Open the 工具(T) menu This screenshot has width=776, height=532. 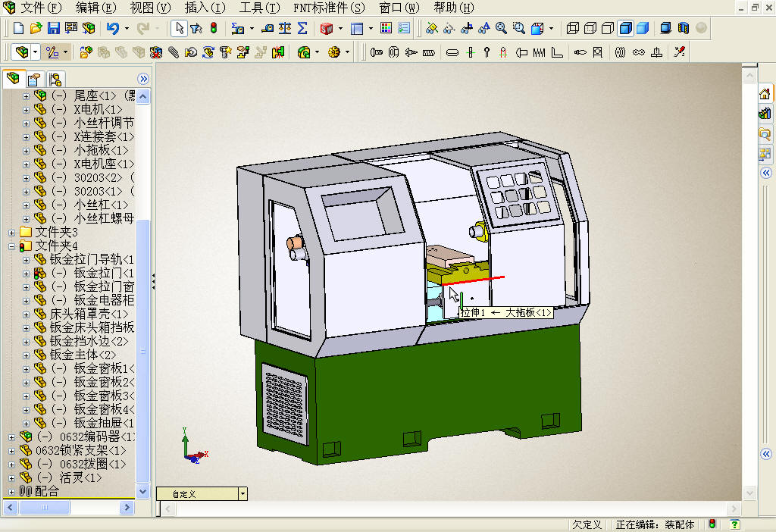click(x=259, y=8)
